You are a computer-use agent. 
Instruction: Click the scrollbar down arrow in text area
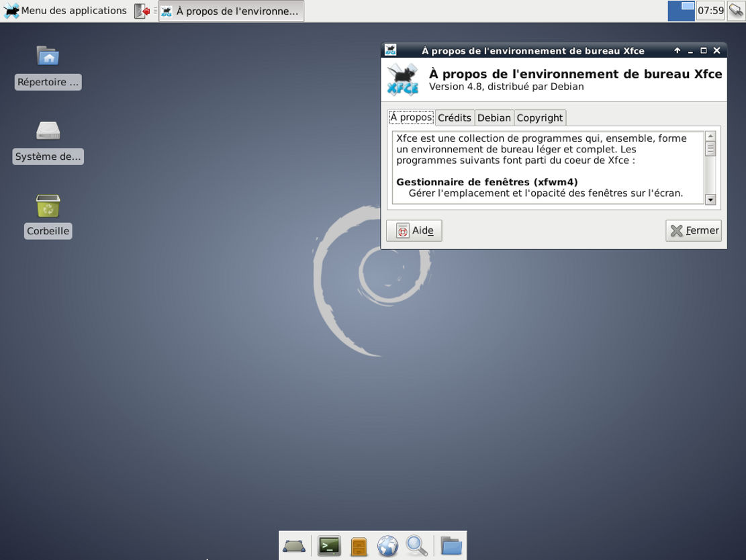pyautogui.click(x=710, y=200)
